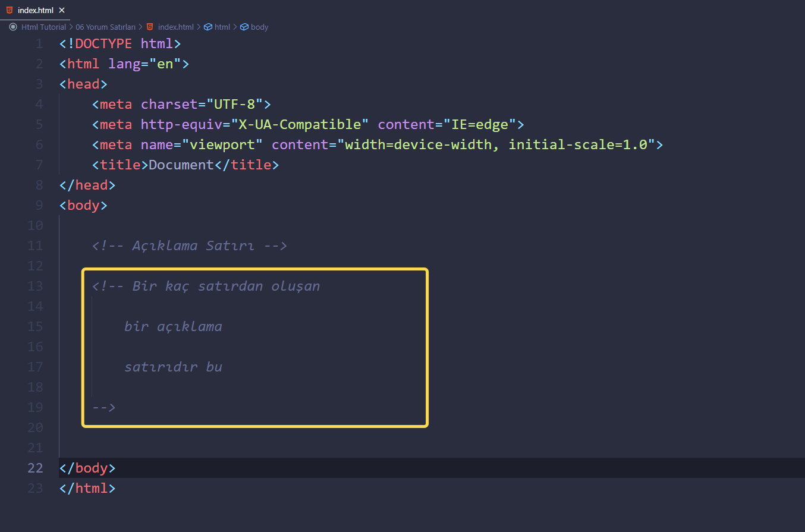Click the closing --> on line 19

coord(103,407)
